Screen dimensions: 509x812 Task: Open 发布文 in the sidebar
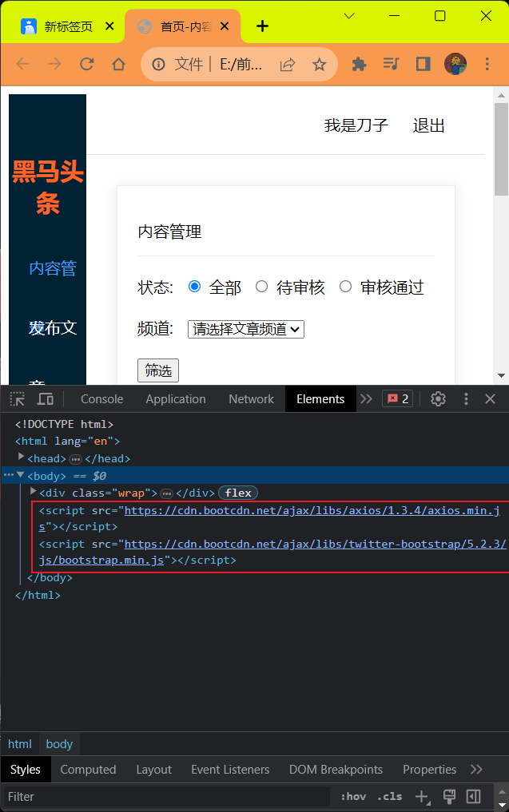pos(53,328)
